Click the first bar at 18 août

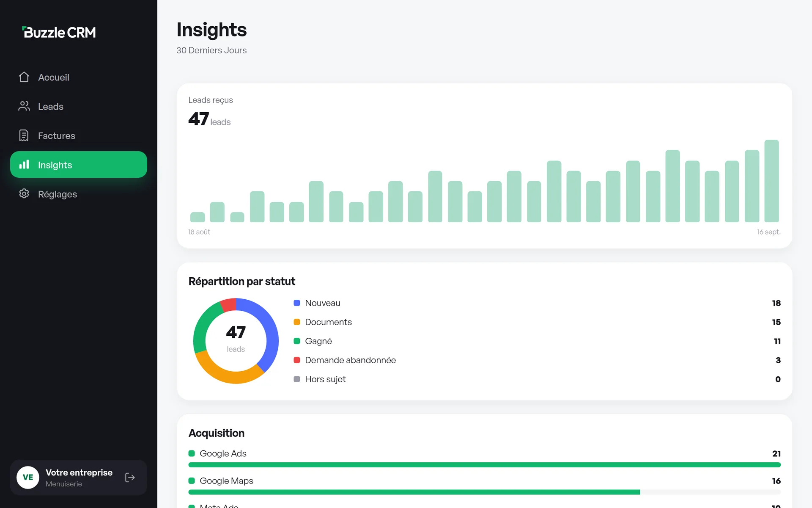coord(198,217)
